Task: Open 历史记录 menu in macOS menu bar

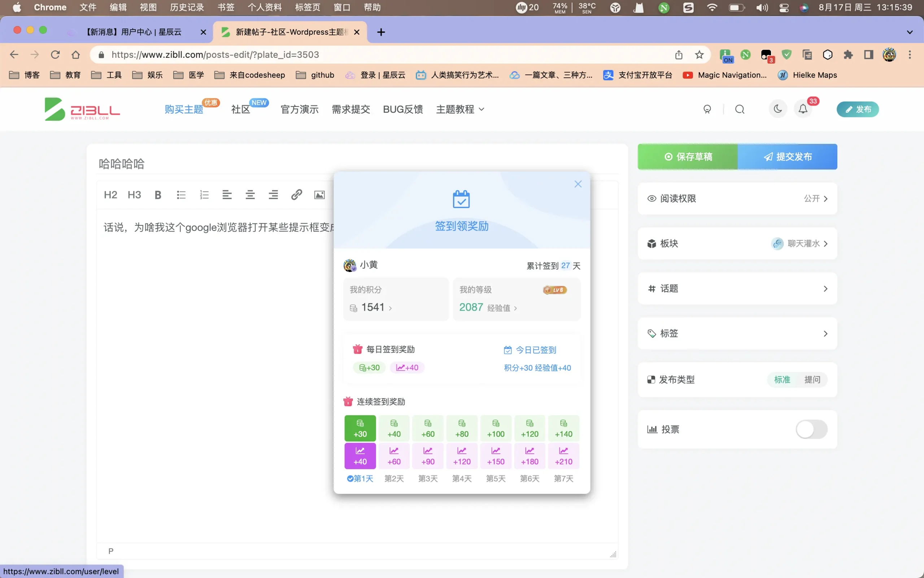Action: click(187, 8)
